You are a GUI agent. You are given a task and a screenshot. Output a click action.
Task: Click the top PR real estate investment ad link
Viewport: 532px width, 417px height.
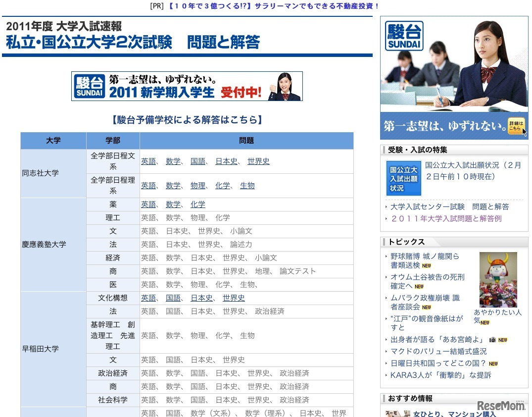coord(274,6)
